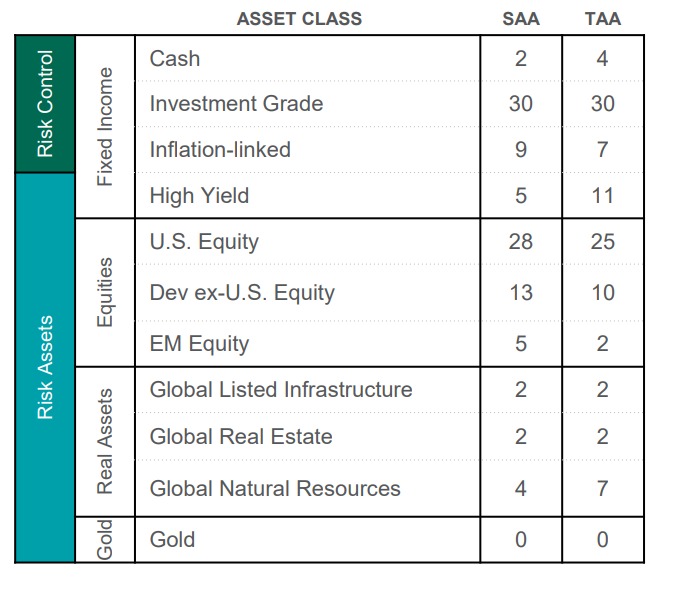Click the rotated Fixed Income group label
The image size is (683, 590).
point(105,127)
